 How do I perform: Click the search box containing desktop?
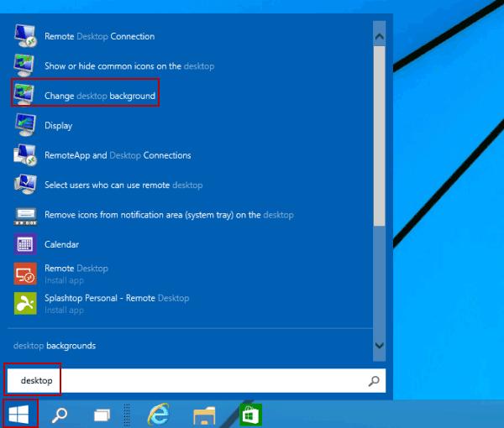193,381
